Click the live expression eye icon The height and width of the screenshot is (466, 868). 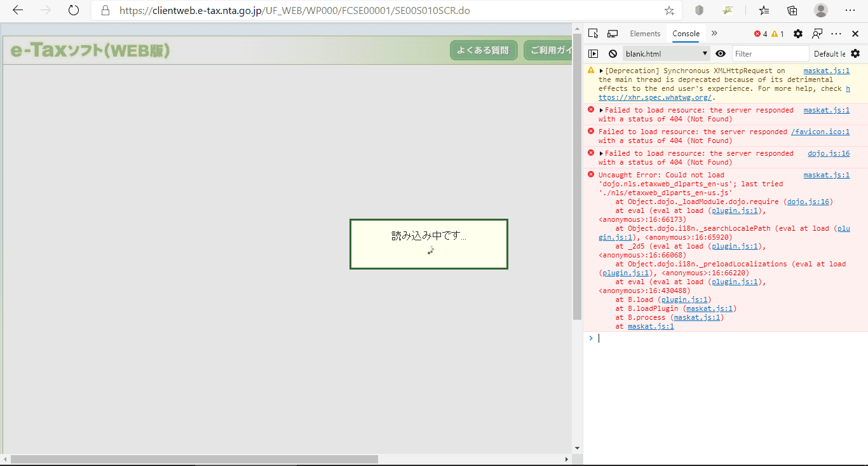click(x=721, y=53)
